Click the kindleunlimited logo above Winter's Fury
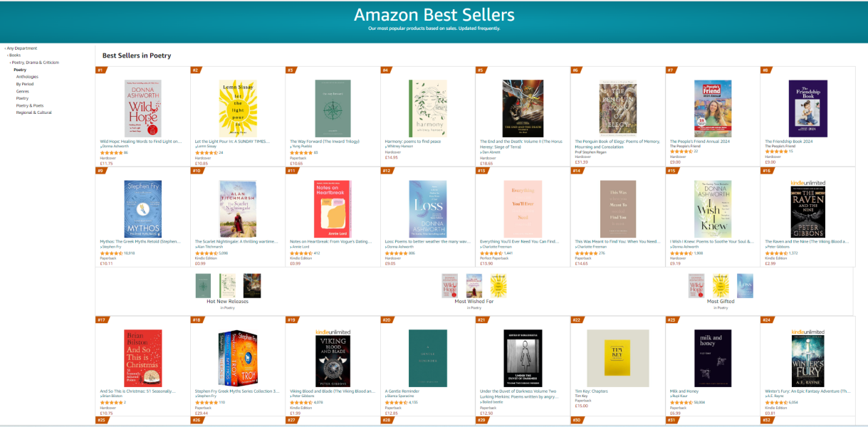The image size is (868, 427). pos(808,332)
